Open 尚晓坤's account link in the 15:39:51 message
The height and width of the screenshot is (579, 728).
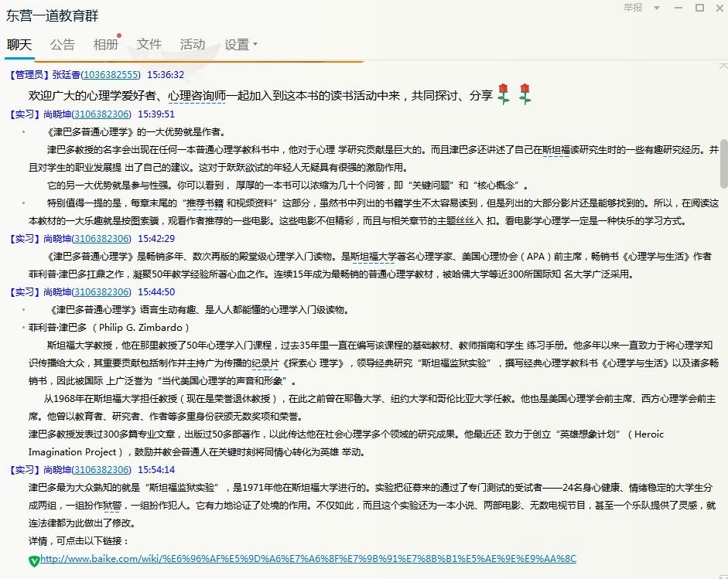[x=101, y=114]
